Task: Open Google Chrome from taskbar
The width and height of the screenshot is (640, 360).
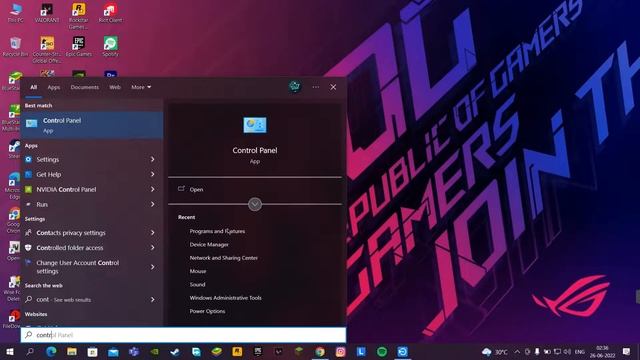Action: pos(320,351)
